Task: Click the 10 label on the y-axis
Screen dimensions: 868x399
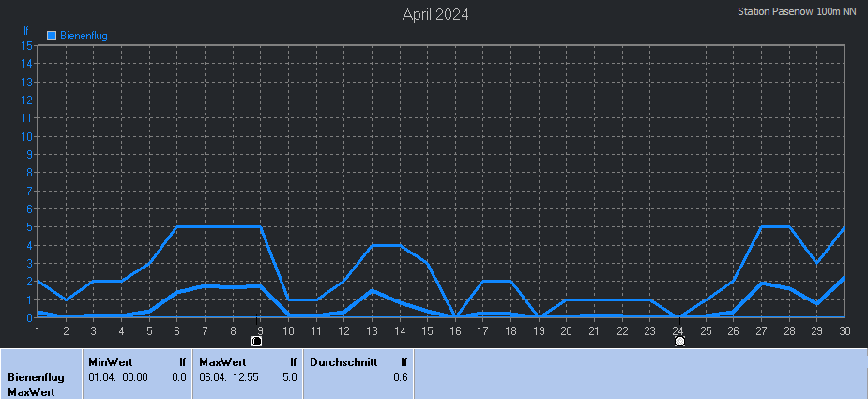Action: (26, 136)
